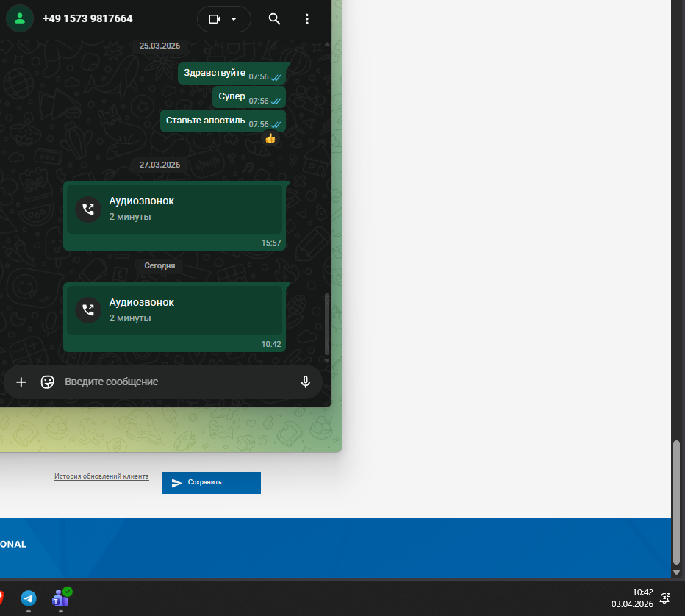Click the page vertical scrollbar thumb
The width and height of the screenshot is (685, 616).
676,502
